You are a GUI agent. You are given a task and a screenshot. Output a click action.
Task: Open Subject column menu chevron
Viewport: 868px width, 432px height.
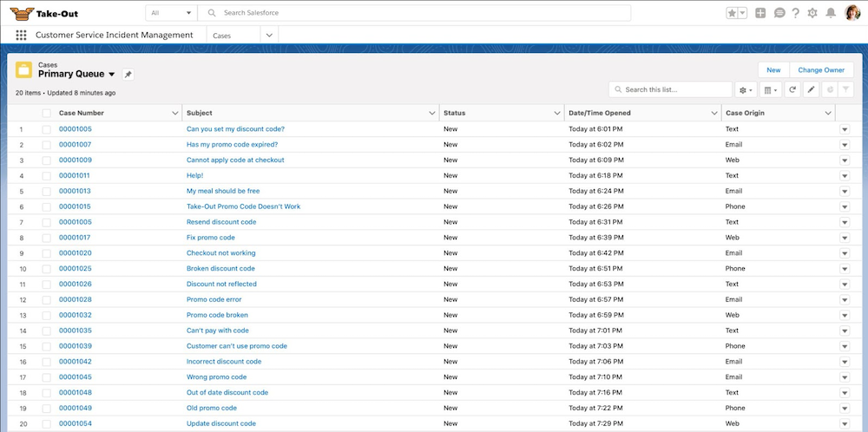[432, 113]
